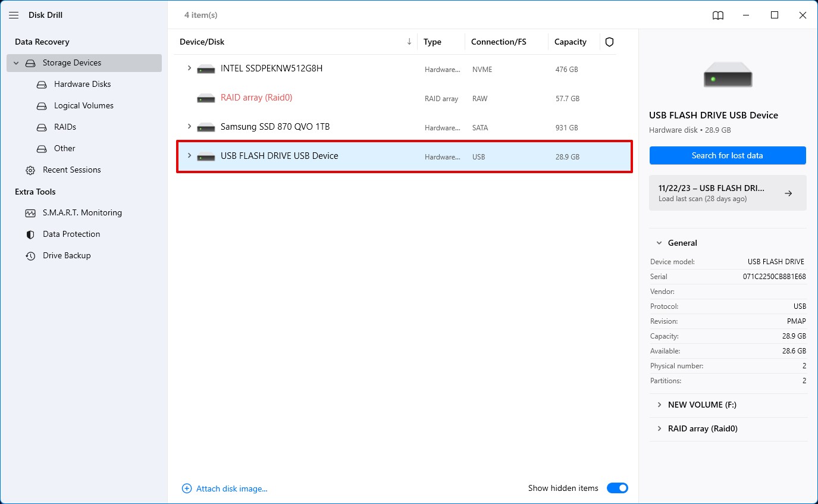
Task: Click the RAW file system cell
Action: tap(480, 99)
